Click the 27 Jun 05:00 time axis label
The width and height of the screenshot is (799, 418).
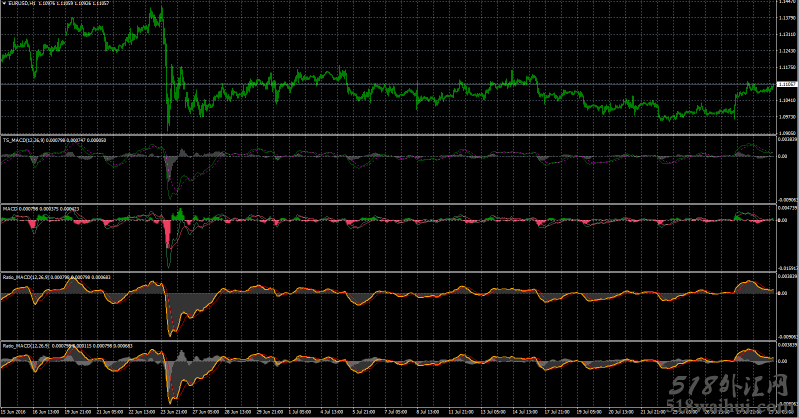(206, 411)
